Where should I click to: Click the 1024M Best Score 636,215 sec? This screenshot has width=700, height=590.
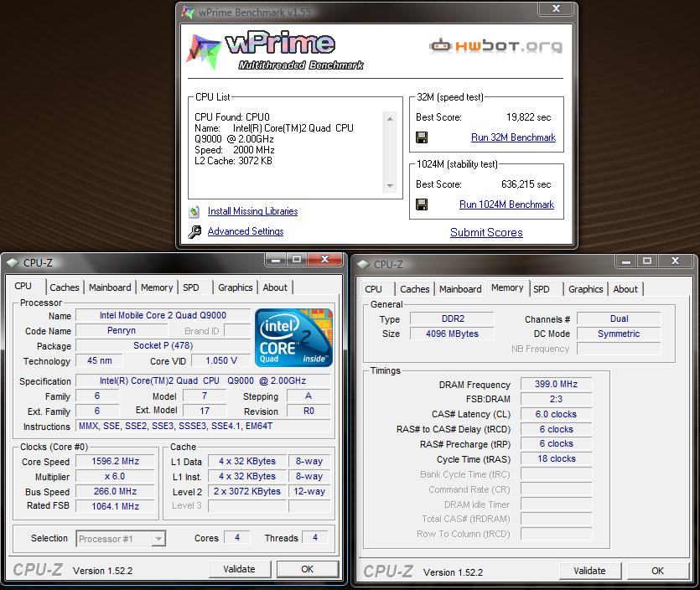click(526, 184)
